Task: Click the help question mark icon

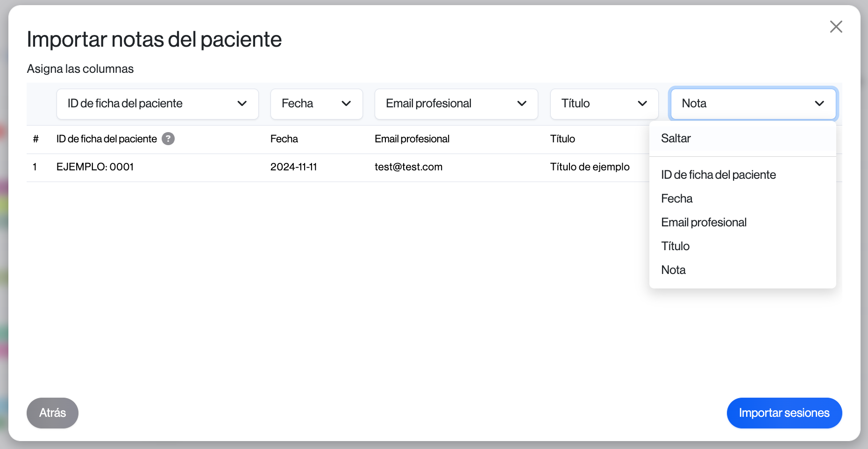Action: point(168,139)
